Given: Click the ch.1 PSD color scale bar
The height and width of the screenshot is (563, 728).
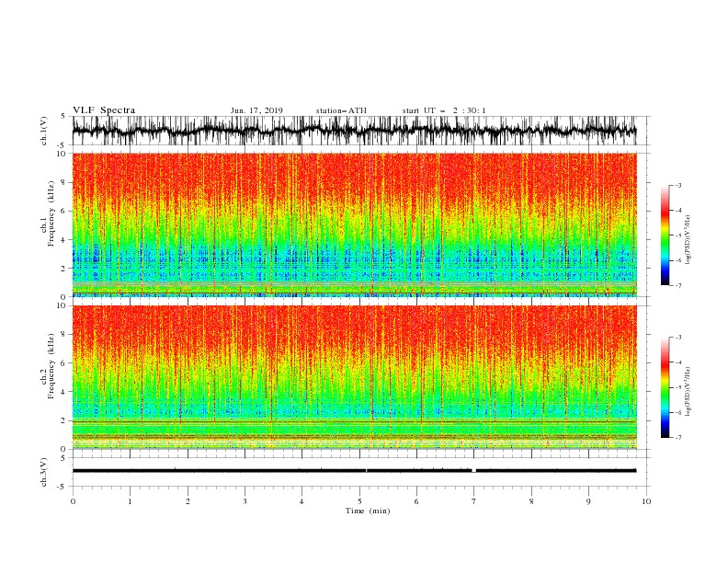Looking at the screenshot, I should [x=665, y=236].
